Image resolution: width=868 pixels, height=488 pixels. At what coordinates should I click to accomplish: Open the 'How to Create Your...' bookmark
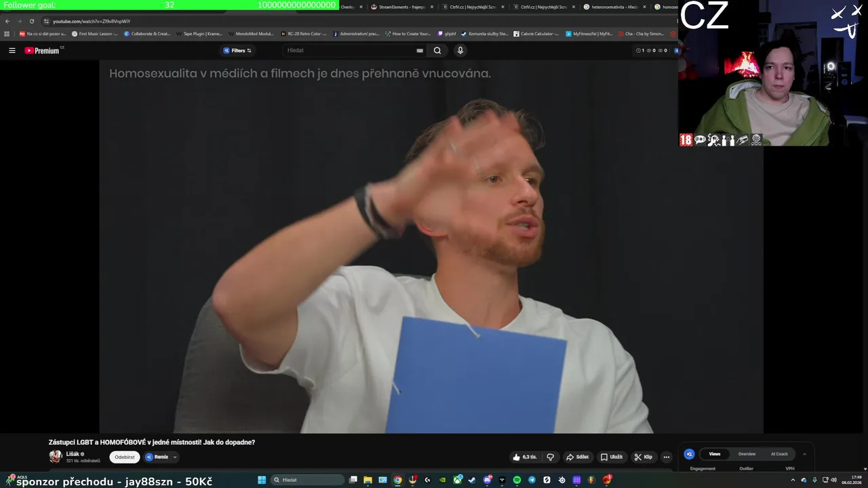click(x=408, y=33)
